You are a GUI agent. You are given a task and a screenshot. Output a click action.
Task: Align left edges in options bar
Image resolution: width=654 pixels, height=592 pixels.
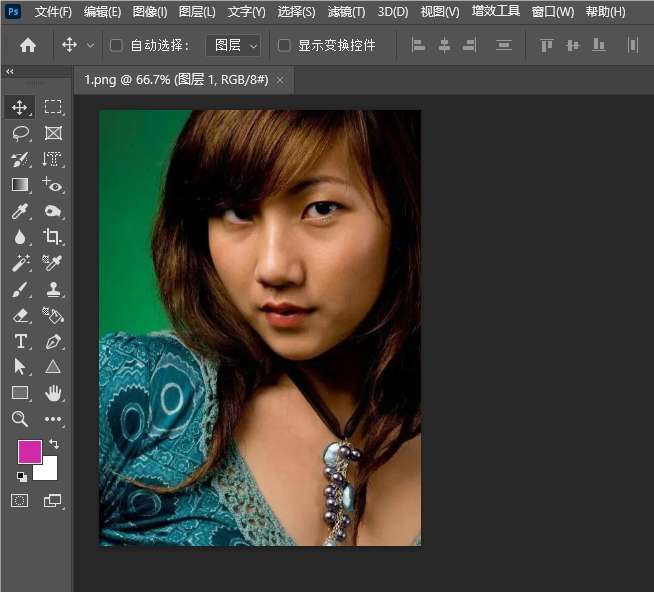(418, 45)
